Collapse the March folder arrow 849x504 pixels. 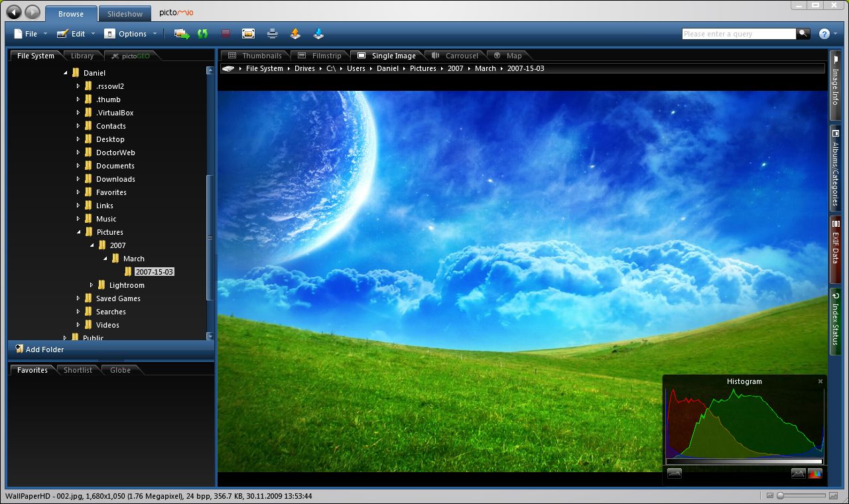(105, 259)
